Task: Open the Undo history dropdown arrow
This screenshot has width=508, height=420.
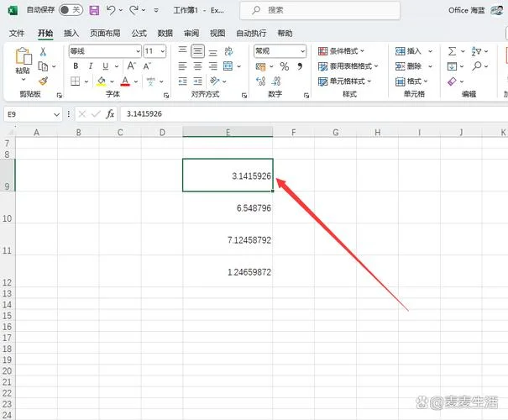Action: click(x=121, y=10)
